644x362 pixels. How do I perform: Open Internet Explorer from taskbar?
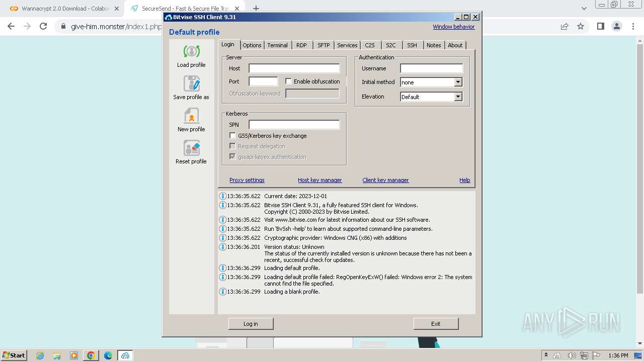pyautogui.click(x=40, y=355)
